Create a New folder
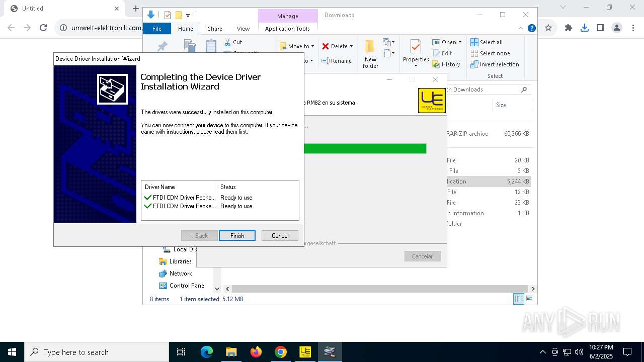 point(370,54)
